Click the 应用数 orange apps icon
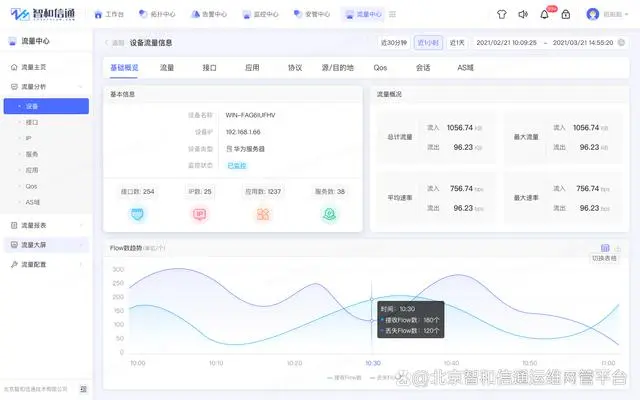 (x=263, y=214)
